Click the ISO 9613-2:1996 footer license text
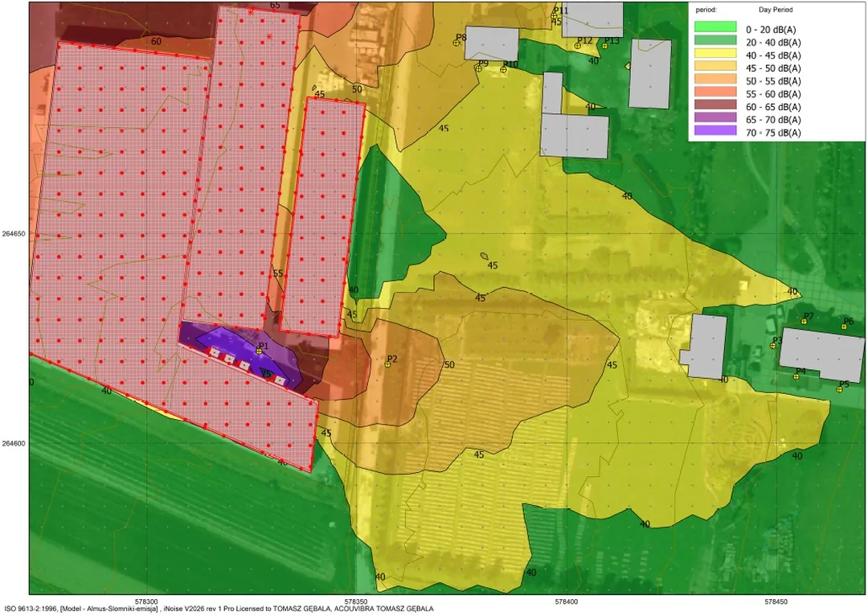 coord(218,610)
